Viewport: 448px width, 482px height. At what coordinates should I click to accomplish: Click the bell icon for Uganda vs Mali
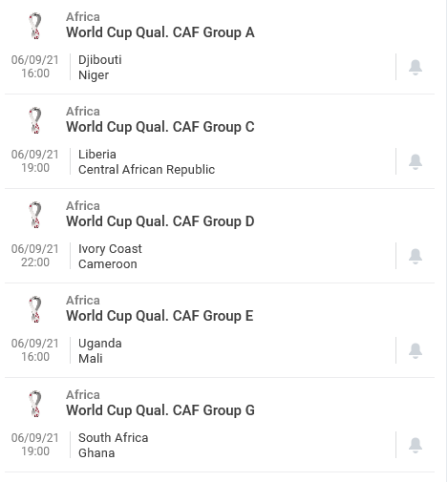coord(416,350)
